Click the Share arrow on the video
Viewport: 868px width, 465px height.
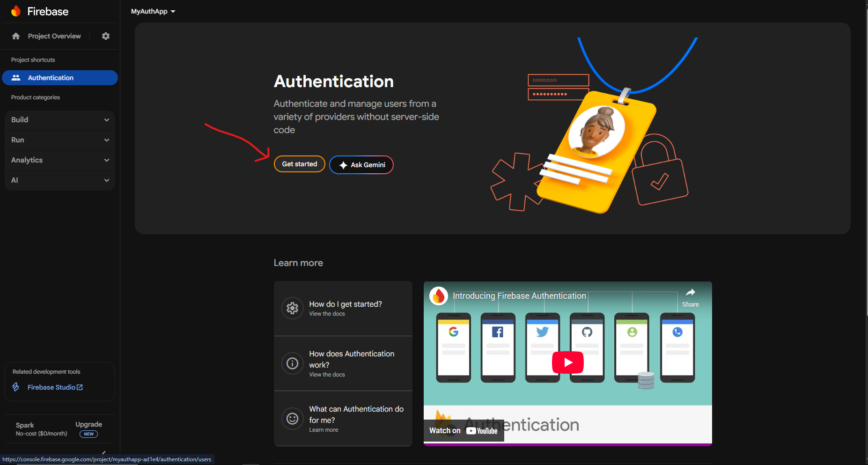690,293
